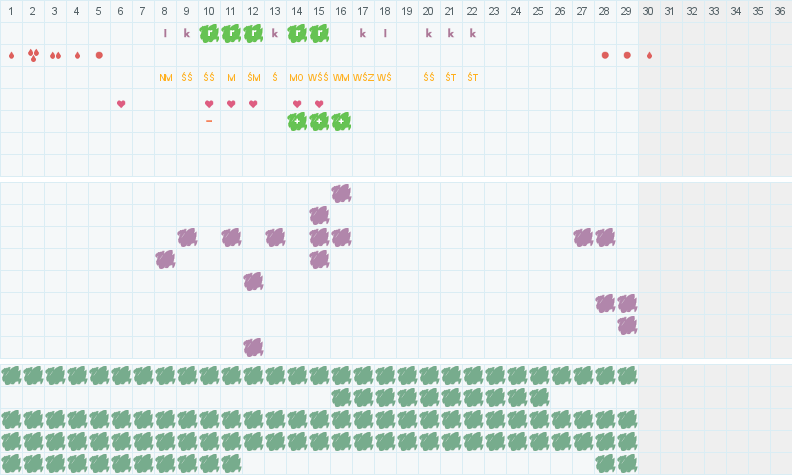Screen dimensions: 792x475
Task: Select the 'MO' label on day 14
Action: point(297,77)
